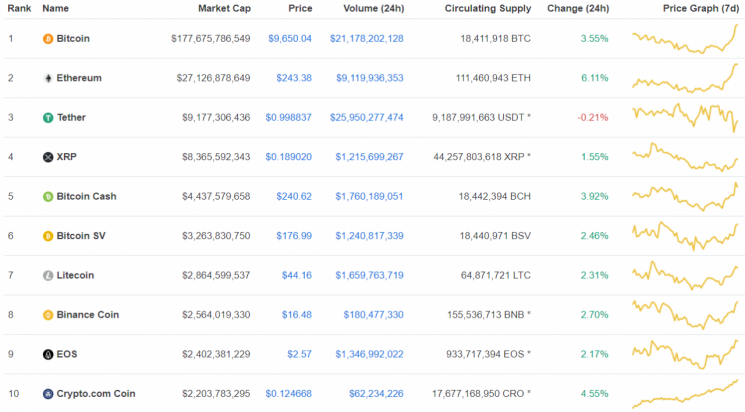This screenshot has height=412, width=745.
Task: Sort by the Rank column header
Action: 19,9
